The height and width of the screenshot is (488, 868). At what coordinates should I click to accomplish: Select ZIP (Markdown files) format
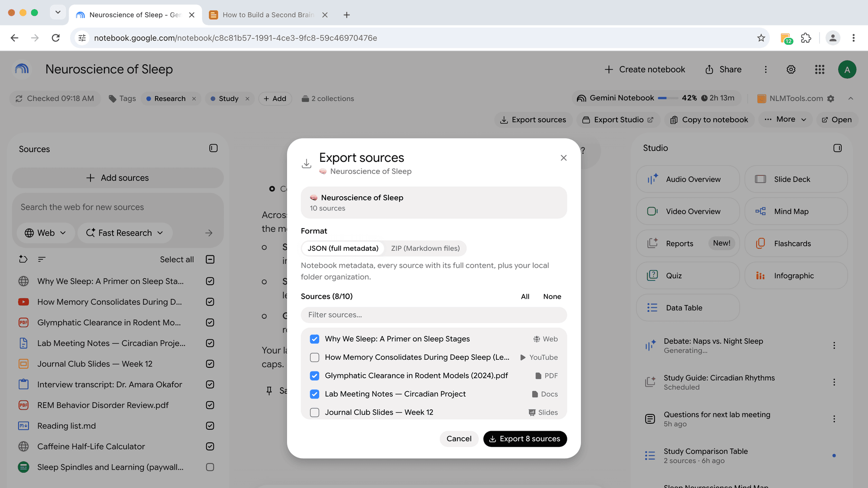tap(425, 249)
